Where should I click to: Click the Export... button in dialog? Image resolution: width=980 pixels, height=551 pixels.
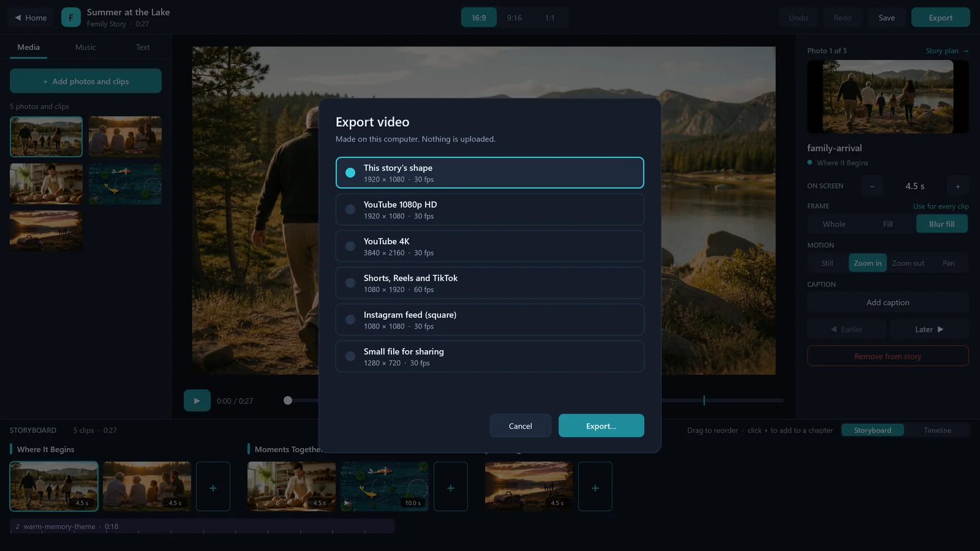click(x=601, y=425)
